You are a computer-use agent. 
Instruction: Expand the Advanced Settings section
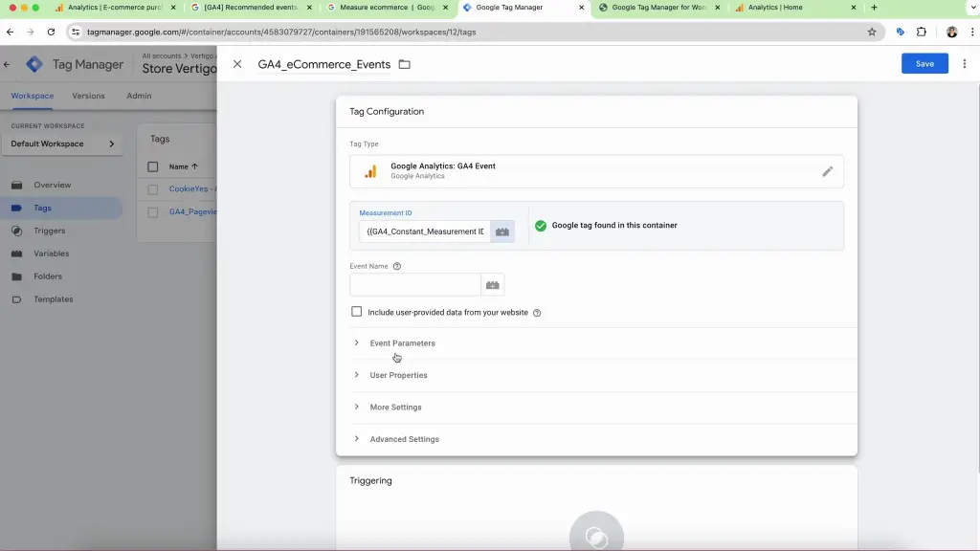point(404,439)
